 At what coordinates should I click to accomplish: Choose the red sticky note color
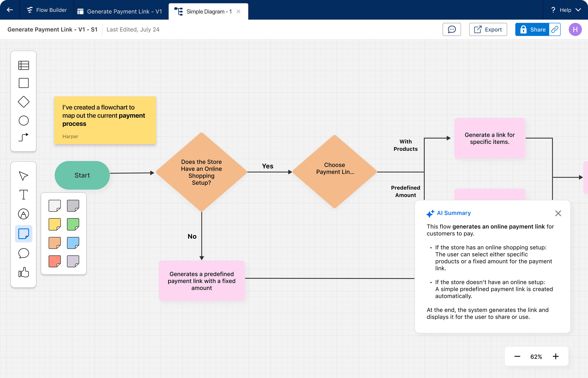tap(54, 261)
